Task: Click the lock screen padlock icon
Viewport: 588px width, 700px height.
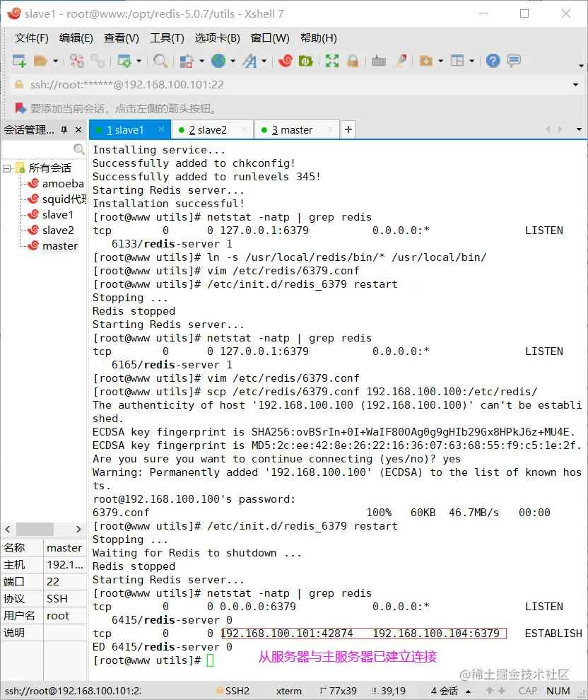Action: click(353, 61)
